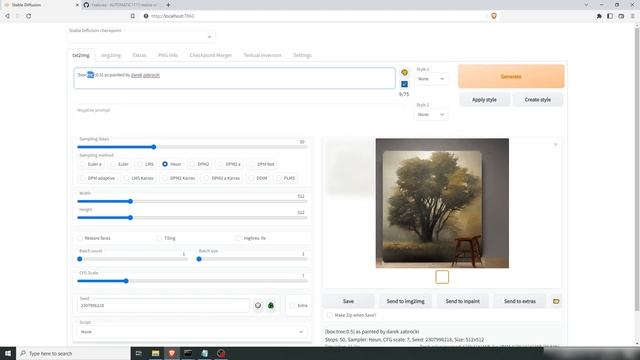Open the Stable Diffusion checkpoint dropdown
The height and width of the screenshot is (360, 640).
(x=141, y=37)
